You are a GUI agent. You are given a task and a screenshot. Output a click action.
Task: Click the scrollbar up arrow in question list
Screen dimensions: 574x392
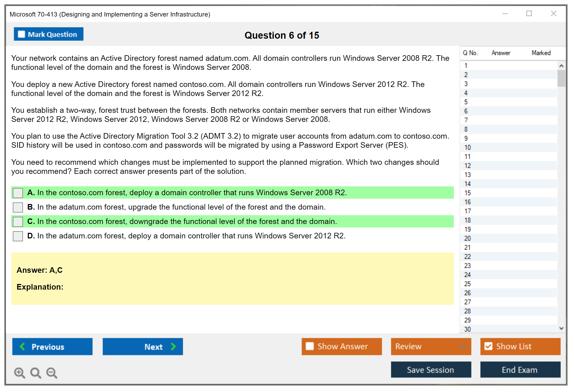click(x=561, y=65)
